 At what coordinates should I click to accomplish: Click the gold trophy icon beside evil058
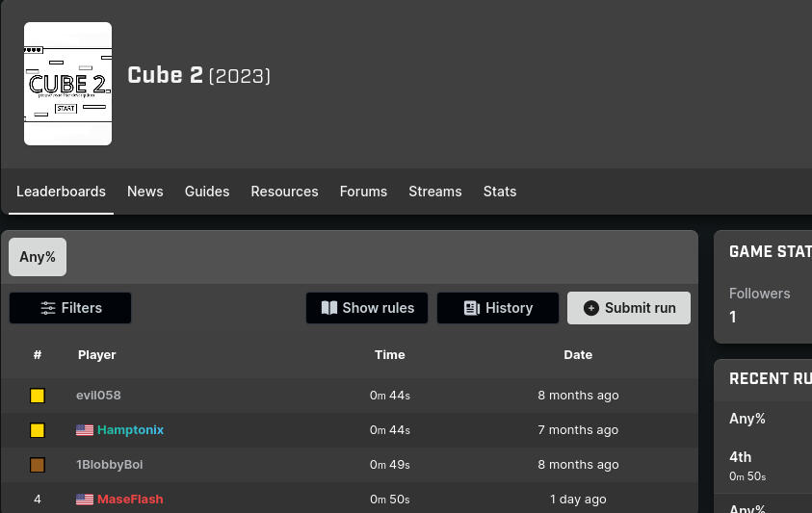(x=38, y=396)
